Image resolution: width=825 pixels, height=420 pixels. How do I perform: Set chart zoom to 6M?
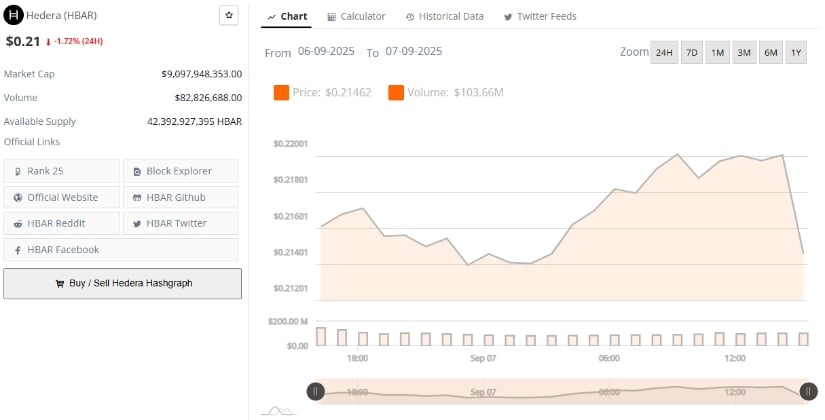pos(771,52)
